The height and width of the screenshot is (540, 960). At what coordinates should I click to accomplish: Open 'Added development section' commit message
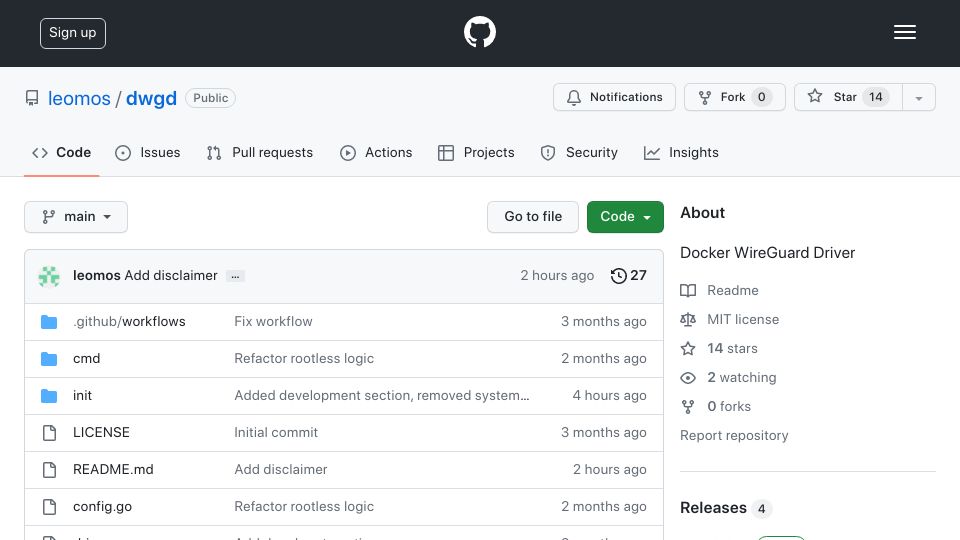[x=381, y=396]
